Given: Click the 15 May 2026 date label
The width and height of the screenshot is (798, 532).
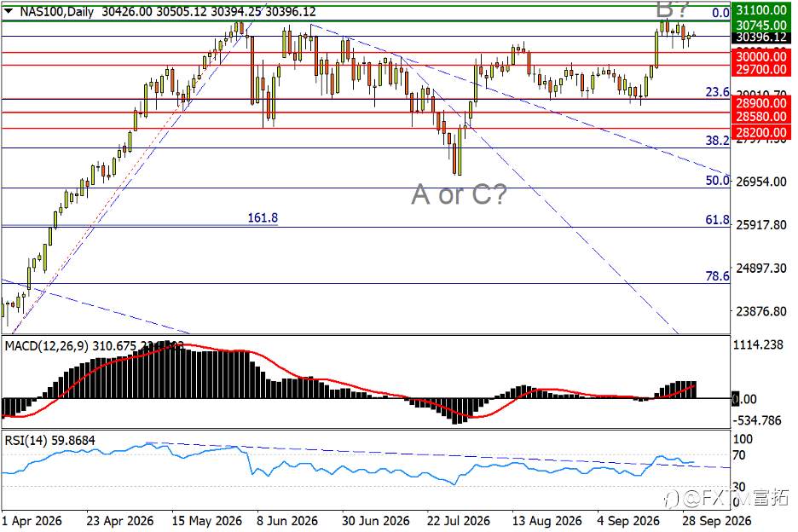Looking at the screenshot, I should tap(206, 521).
